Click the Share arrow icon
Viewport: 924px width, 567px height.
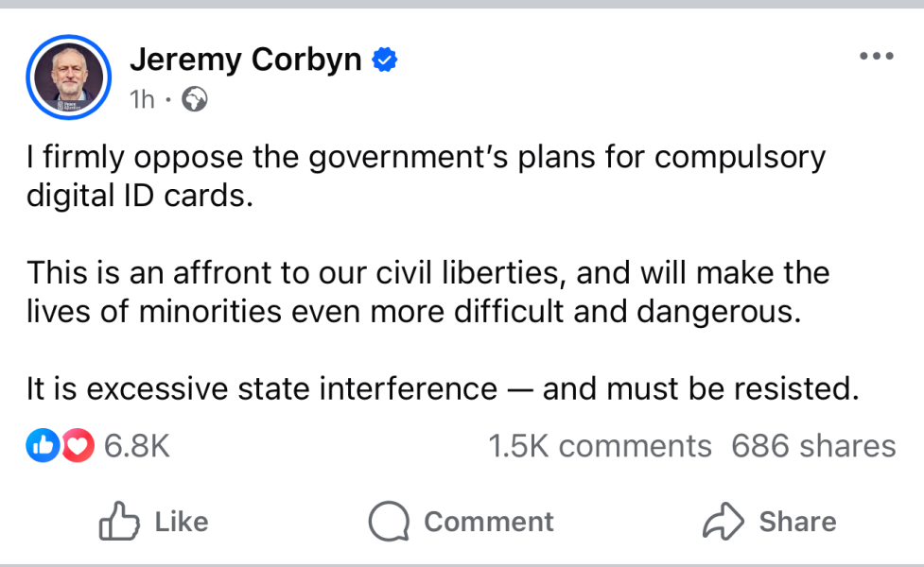724,521
